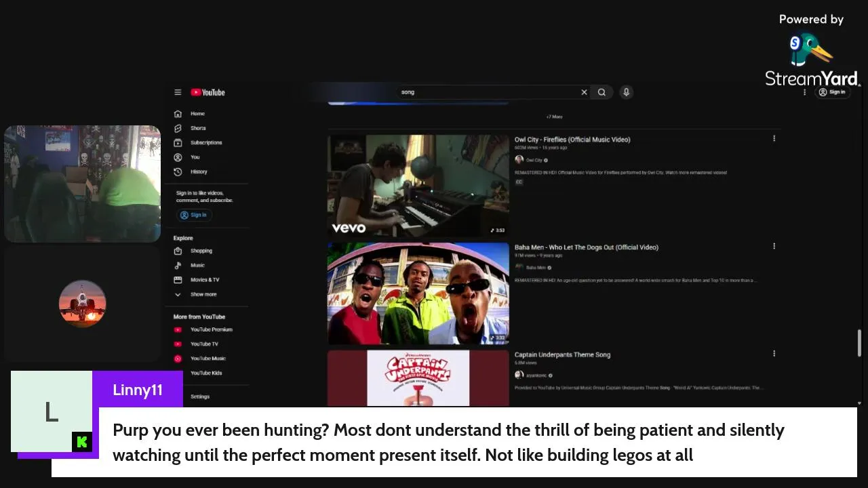The image size is (868, 488).
Task: Open the Who Let The Dogs Out thumbnail
Action: (x=418, y=293)
